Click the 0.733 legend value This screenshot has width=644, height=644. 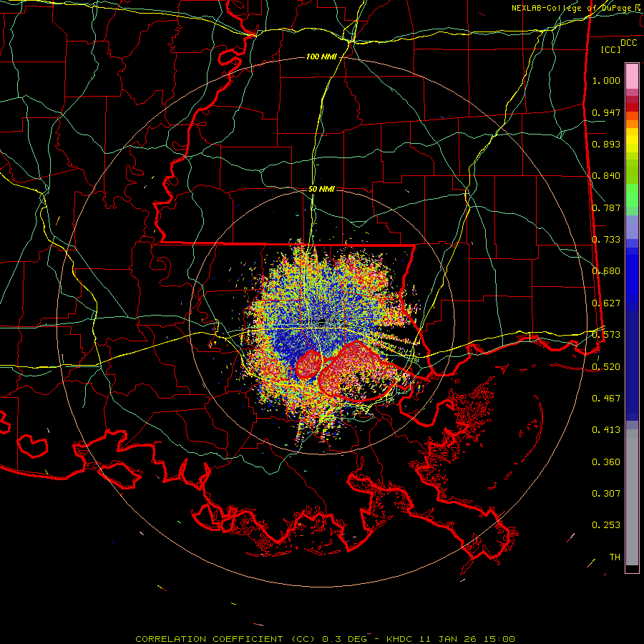point(606,240)
